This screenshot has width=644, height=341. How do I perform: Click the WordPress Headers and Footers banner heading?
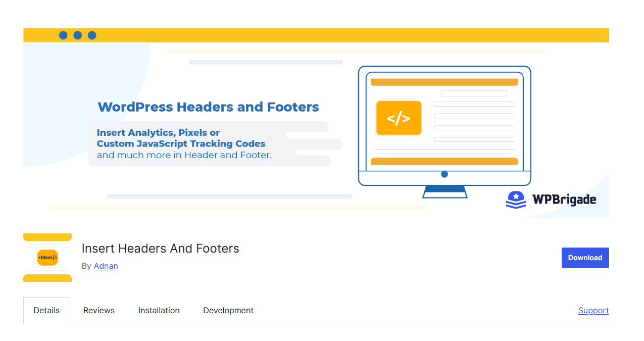coord(208,107)
